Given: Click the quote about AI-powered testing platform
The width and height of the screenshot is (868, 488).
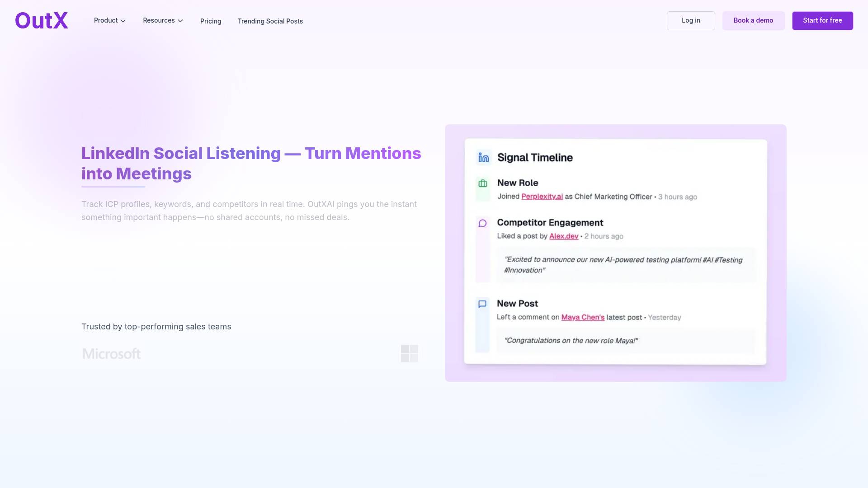Looking at the screenshot, I should point(623,265).
